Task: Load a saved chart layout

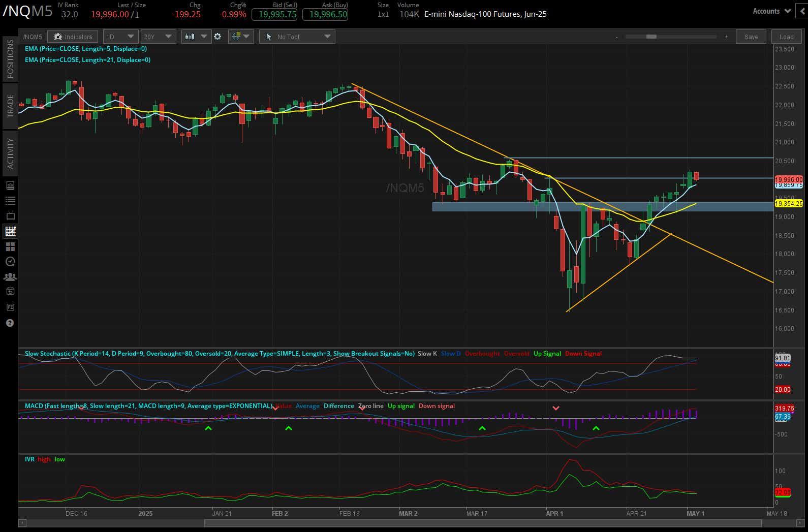Action: tap(786, 37)
